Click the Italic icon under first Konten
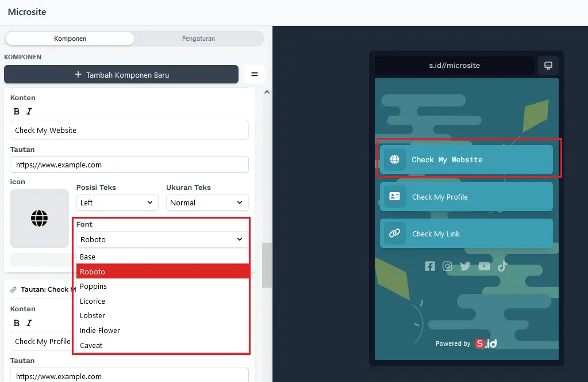Screen dimensions: 588x382 click(29, 112)
